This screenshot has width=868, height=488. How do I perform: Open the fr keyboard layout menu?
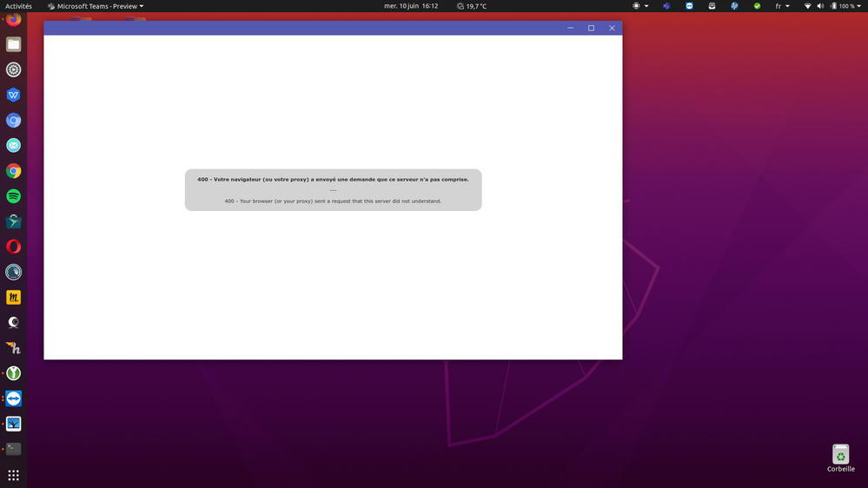(782, 6)
